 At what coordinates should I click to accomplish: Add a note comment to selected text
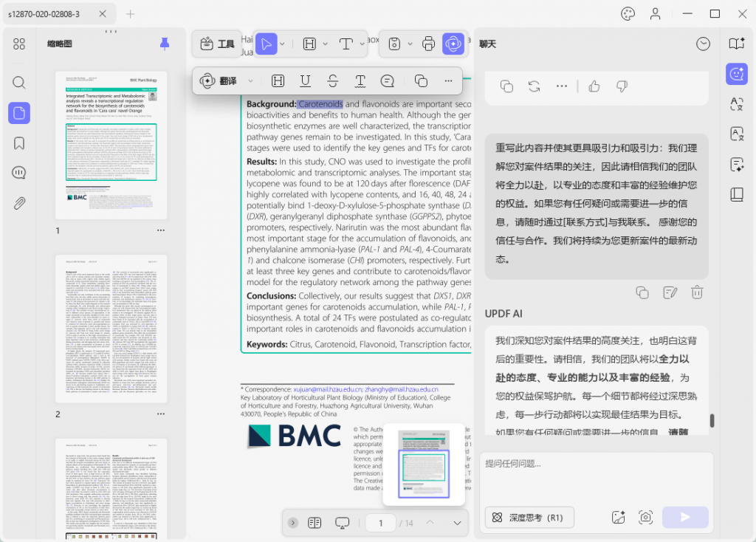point(387,81)
